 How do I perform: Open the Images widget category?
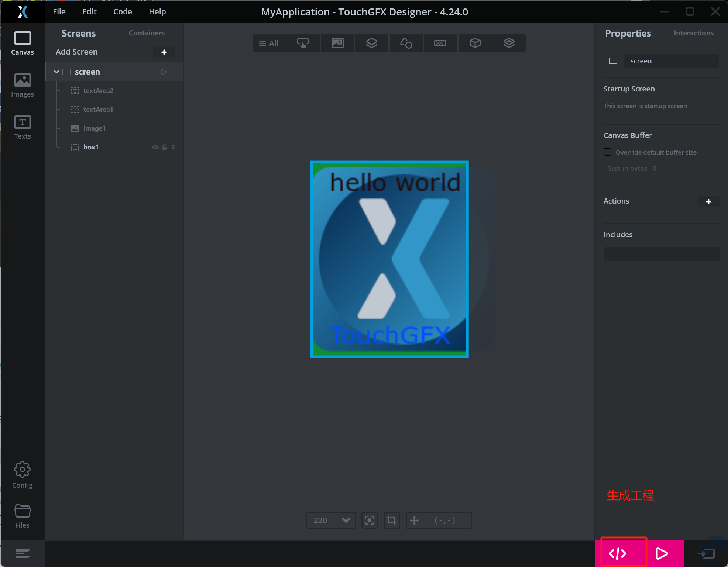click(x=337, y=43)
